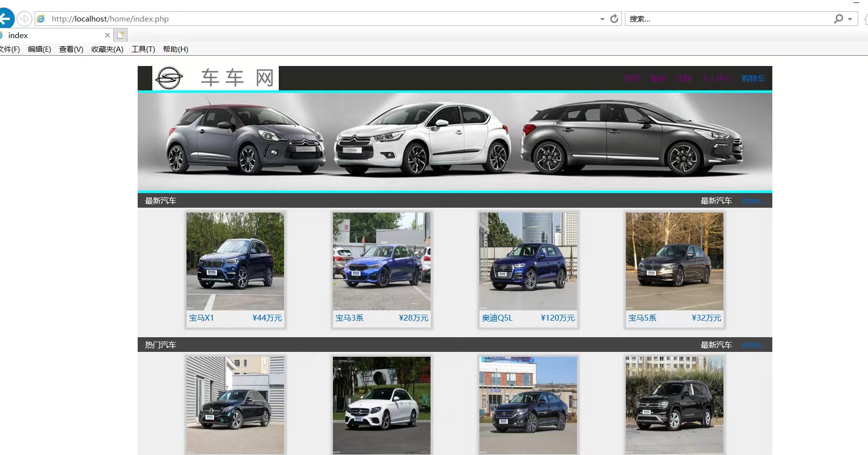Click more.. in the top 最新汽车 bar
Image resolution: width=868 pixels, height=455 pixels.
click(754, 201)
